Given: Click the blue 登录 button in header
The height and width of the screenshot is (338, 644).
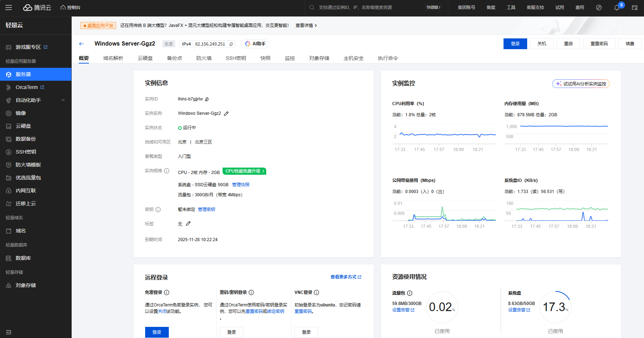Looking at the screenshot, I should coord(515,44).
